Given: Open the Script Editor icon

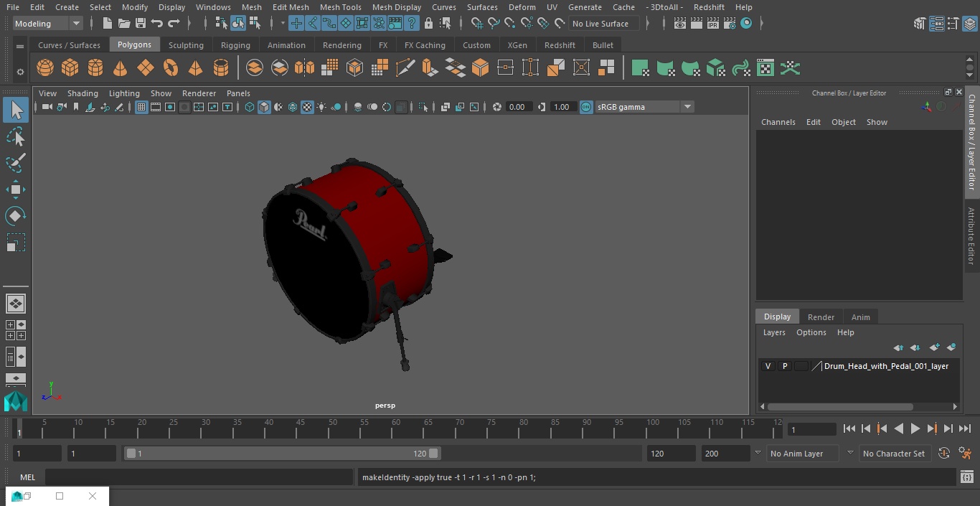Looking at the screenshot, I should [966, 477].
